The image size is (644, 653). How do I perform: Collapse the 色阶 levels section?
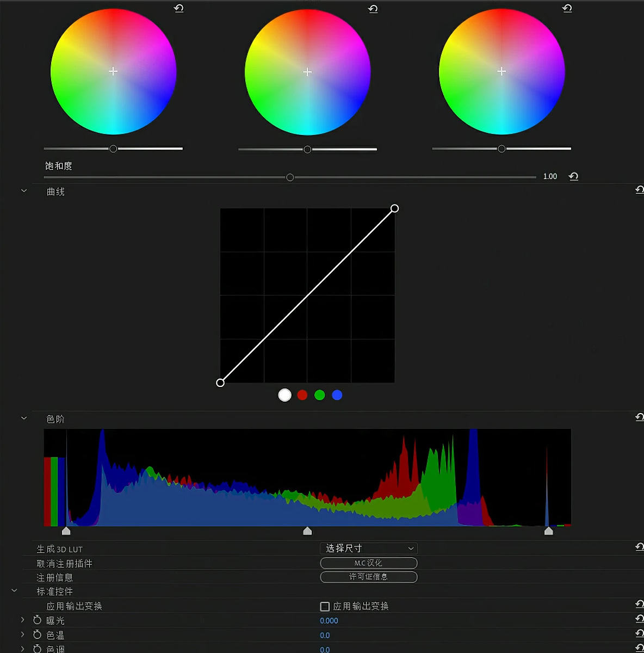pos(24,418)
